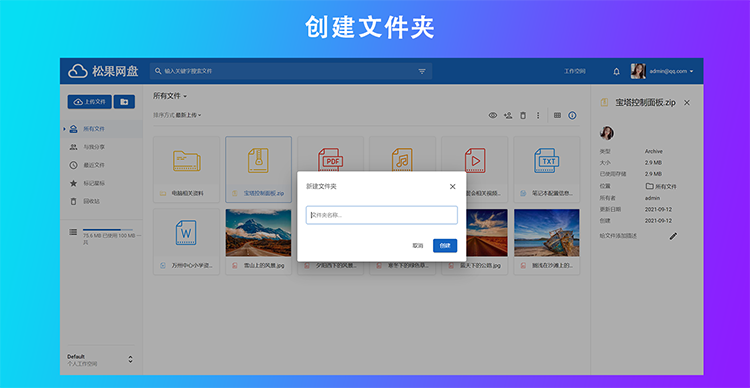Click the user avatar in header

638,71
